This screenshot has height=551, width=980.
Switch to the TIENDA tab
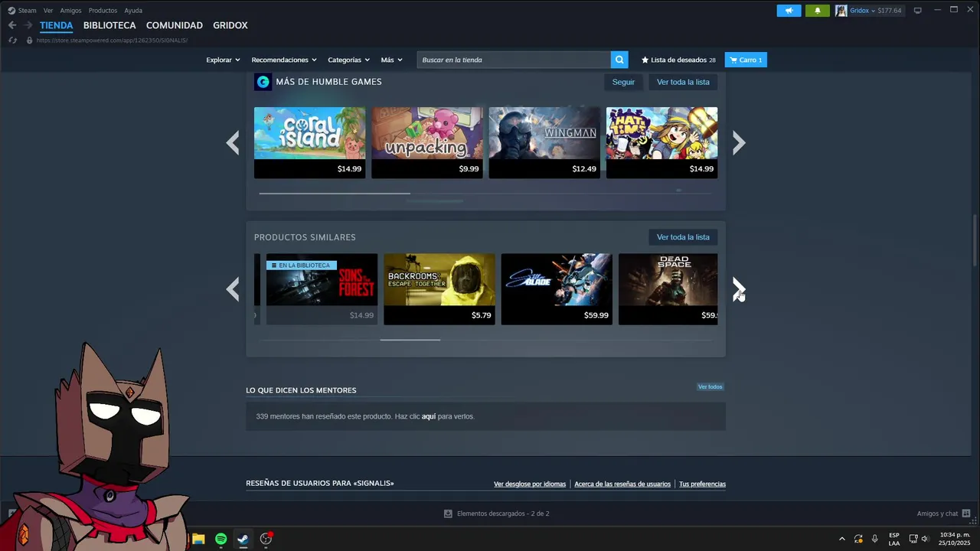[x=57, y=25]
